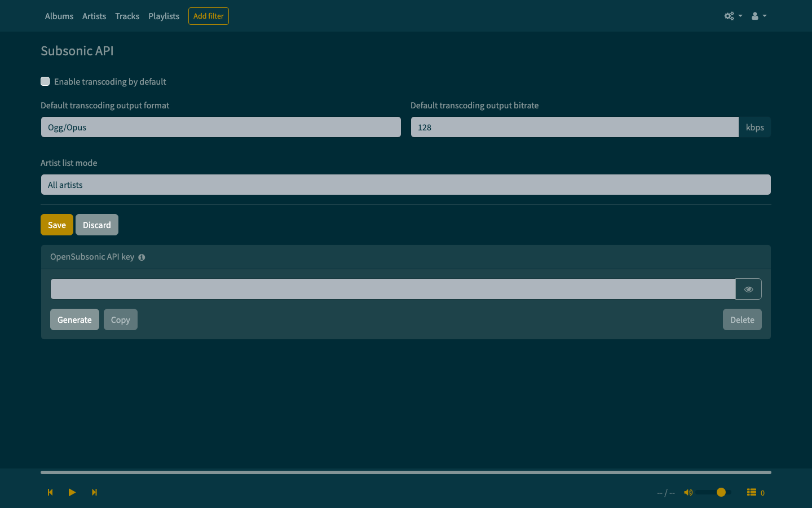Open the Artist list mode dropdown
The height and width of the screenshot is (508, 812).
click(x=406, y=185)
